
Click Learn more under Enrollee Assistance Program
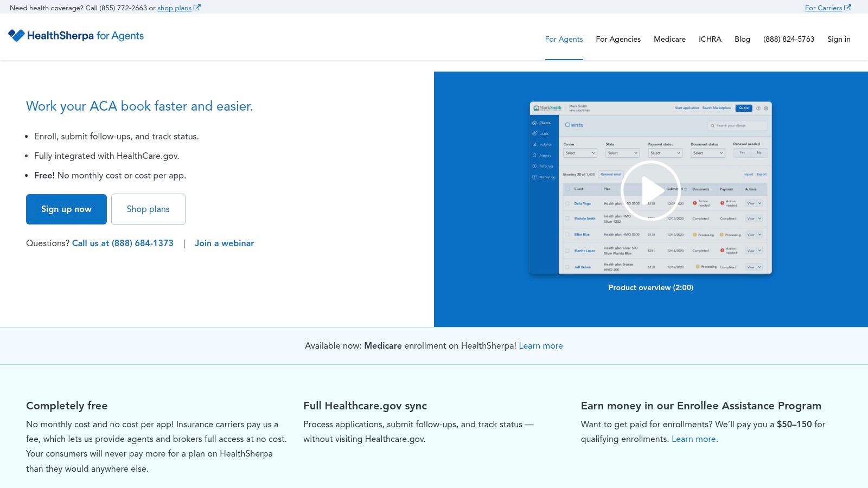pos(693,439)
